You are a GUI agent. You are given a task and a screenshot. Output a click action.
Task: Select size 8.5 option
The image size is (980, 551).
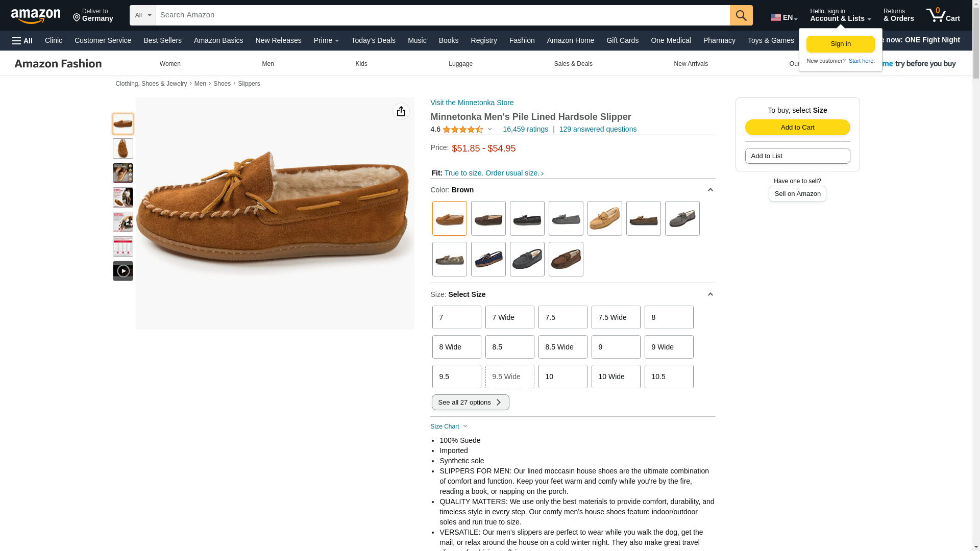[509, 347]
